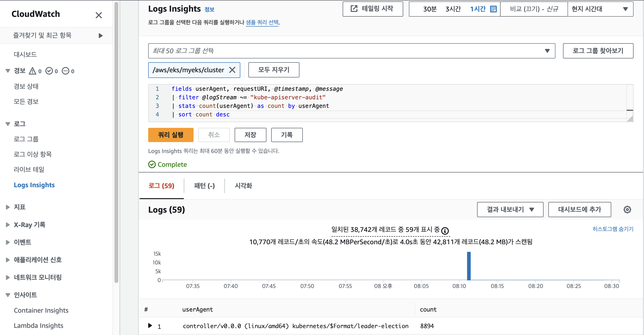The image size is (644, 335).
Task: Select the 3시간 time range option
Action: click(x=453, y=9)
